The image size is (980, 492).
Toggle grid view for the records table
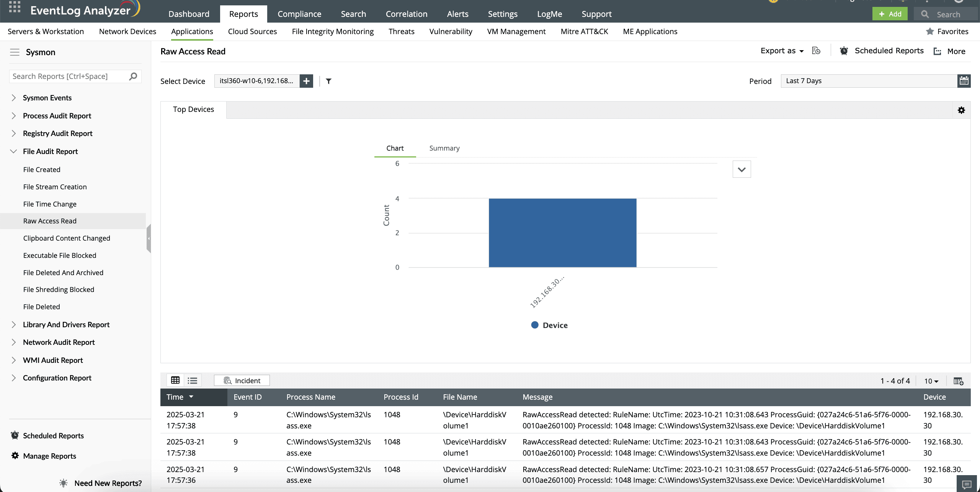[x=175, y=380]
